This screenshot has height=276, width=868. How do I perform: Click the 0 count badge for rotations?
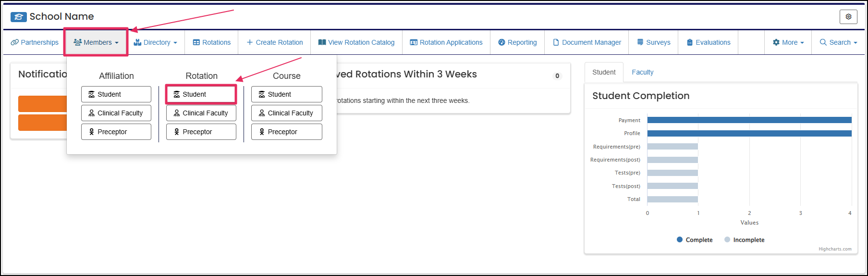pos(557,75)
